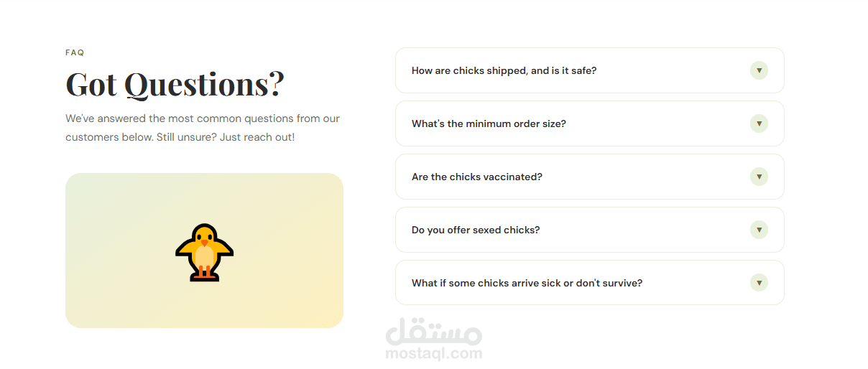The height and width of the screenshot is (369, 868).
Task: Click the empty white area below the chick card
Action: (x=204, y=348)
